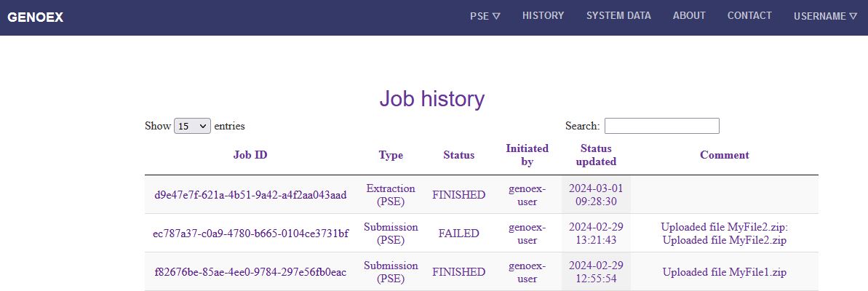The image size is (868, 291).
Task: Click the Uploaded file MyFile1.zip comment
Action: 724,272
